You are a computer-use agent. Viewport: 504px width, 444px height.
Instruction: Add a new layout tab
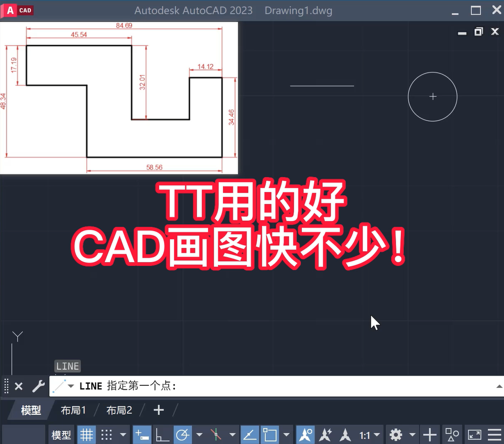(x=159, y=410)
